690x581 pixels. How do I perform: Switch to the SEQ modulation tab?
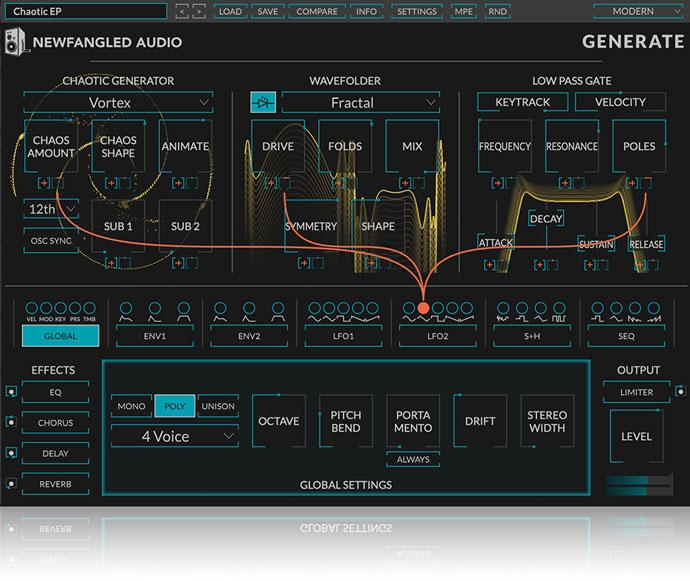[x=626, y=337]
